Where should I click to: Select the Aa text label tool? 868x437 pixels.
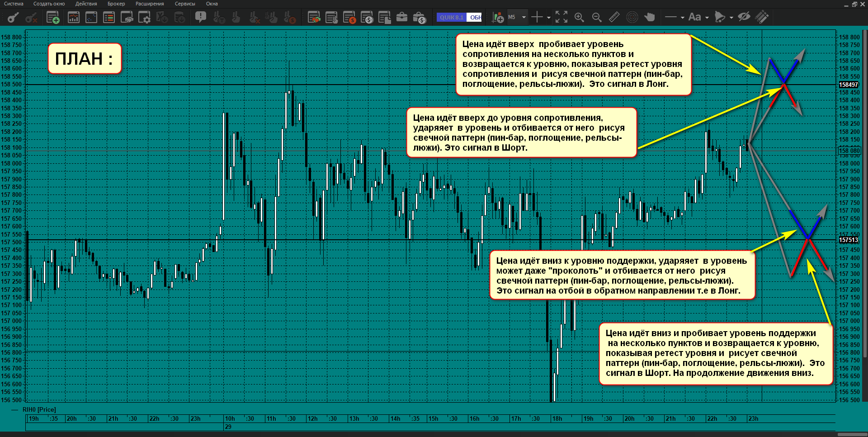pyautogui.click(x=694, y=17)
